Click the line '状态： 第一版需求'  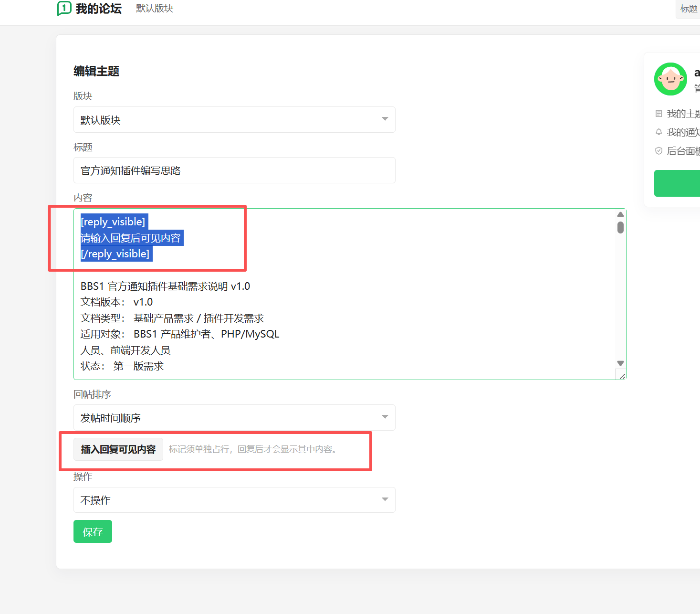pos(122,366)
